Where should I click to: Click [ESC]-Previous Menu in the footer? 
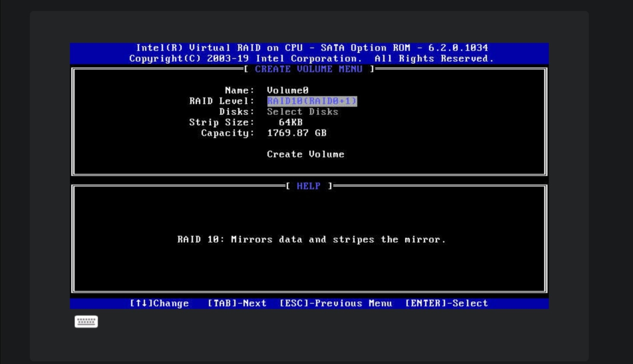(335, 303)
